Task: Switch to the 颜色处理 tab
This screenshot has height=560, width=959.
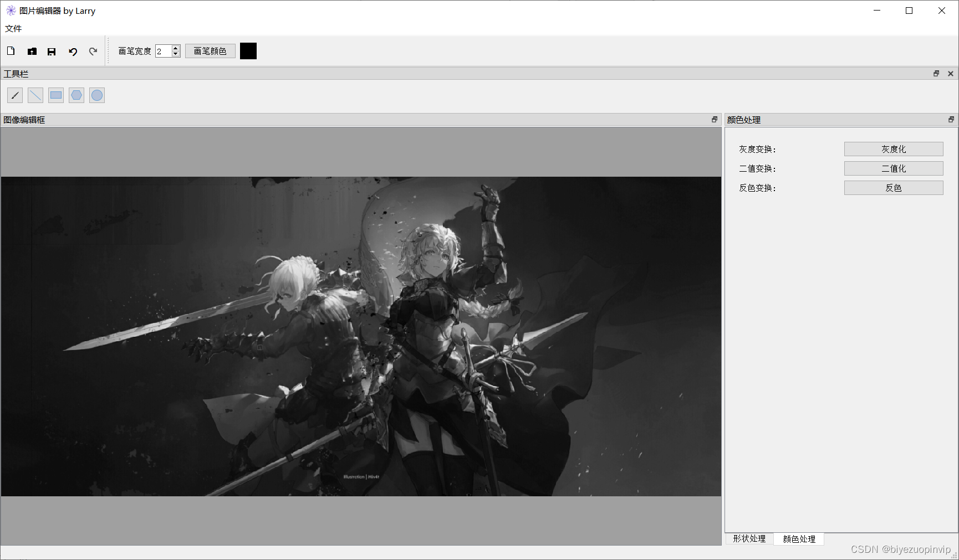Action: (x=799, y=539)
